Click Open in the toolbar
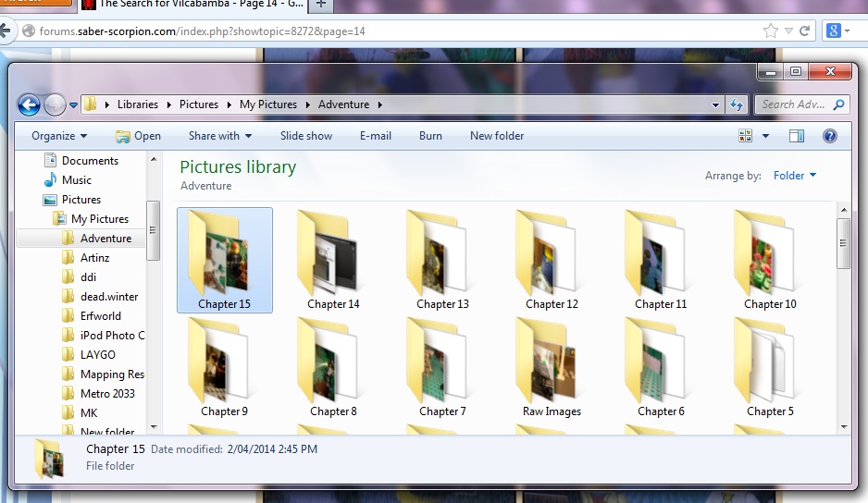Image resolution: width=868 pixels, height=503 pixels. point(139,136)
